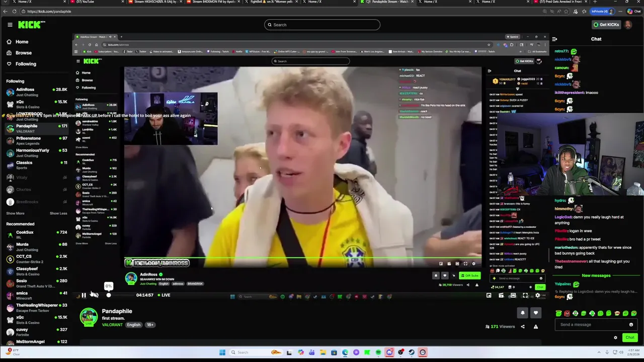The height and width of the screenshot is (362, 644).
Task: Follow Pandaphile with heart button
Action: click(x=535, y=313)
